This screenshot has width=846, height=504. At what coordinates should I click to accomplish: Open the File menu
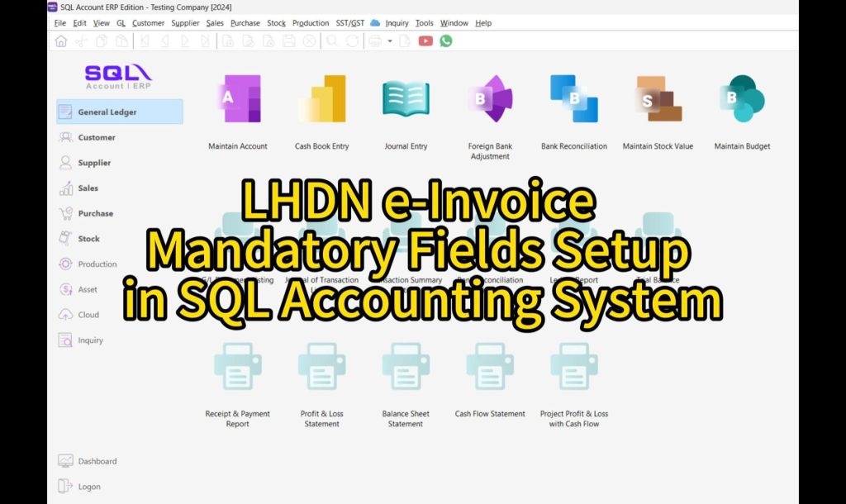tap(59, 23)
